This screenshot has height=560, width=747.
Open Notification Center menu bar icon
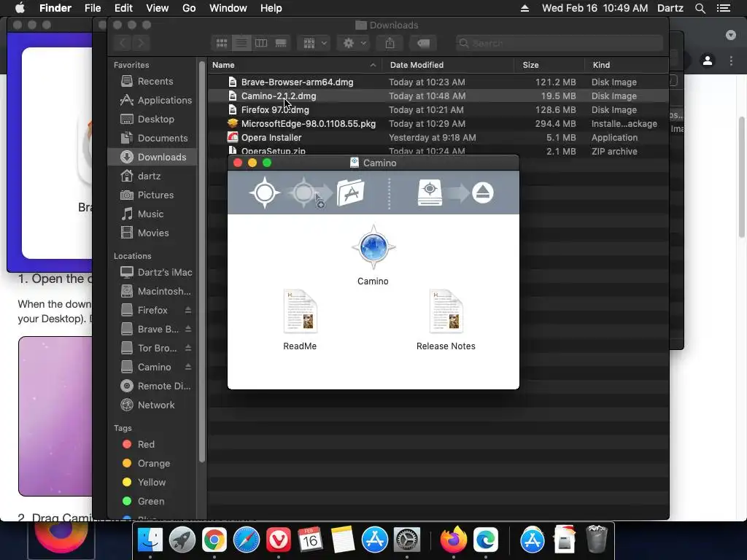pyautogui.click(x=724, y=8)
